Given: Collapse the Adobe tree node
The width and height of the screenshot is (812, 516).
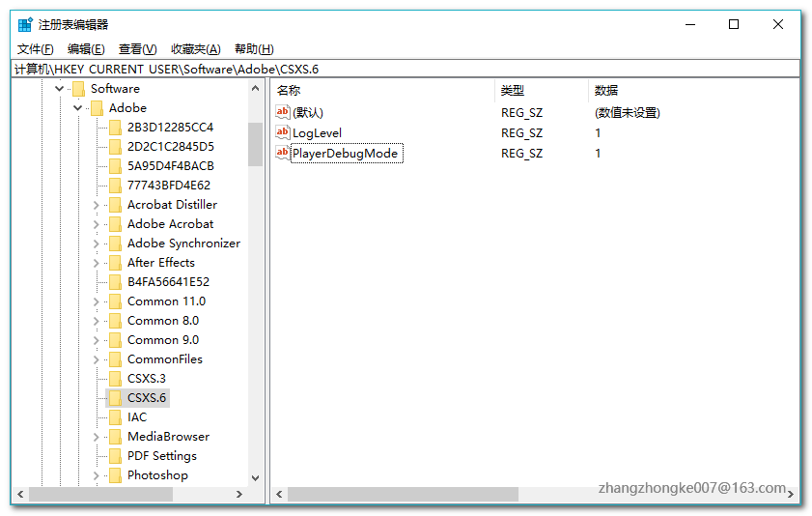Looking at the screenshot, I should [x=77, y=108].
